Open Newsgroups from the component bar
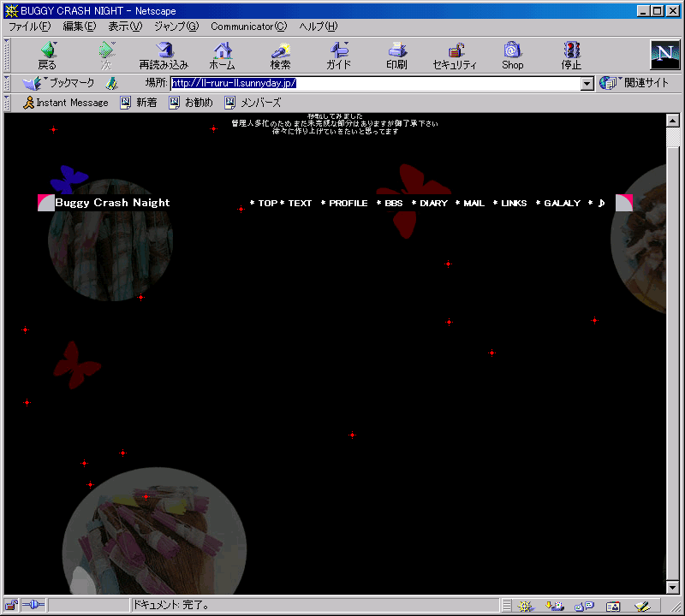 (x=584, y=606)
